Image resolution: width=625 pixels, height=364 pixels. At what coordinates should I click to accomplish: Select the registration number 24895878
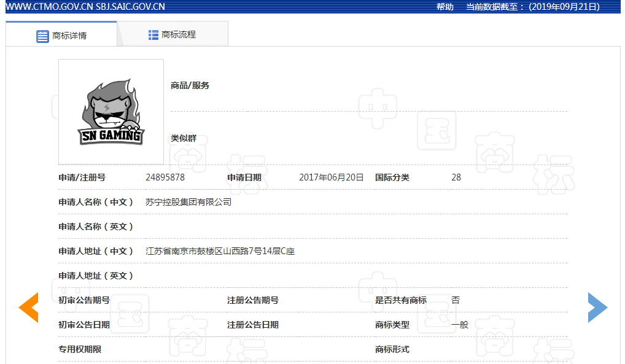coord(165,177)
